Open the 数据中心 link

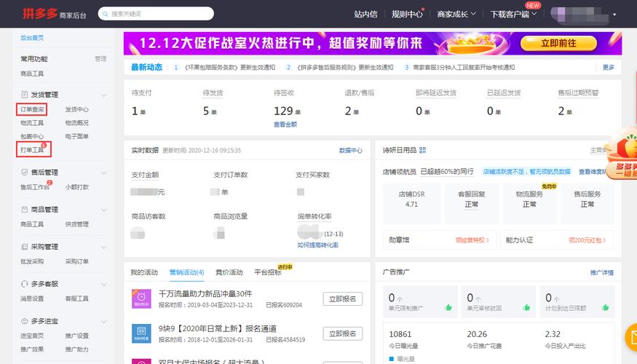click(x=351, y=150)
